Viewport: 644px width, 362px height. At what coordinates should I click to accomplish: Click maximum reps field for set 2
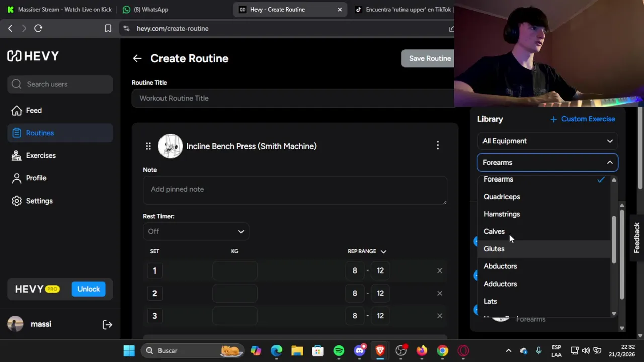click(380, 293)
